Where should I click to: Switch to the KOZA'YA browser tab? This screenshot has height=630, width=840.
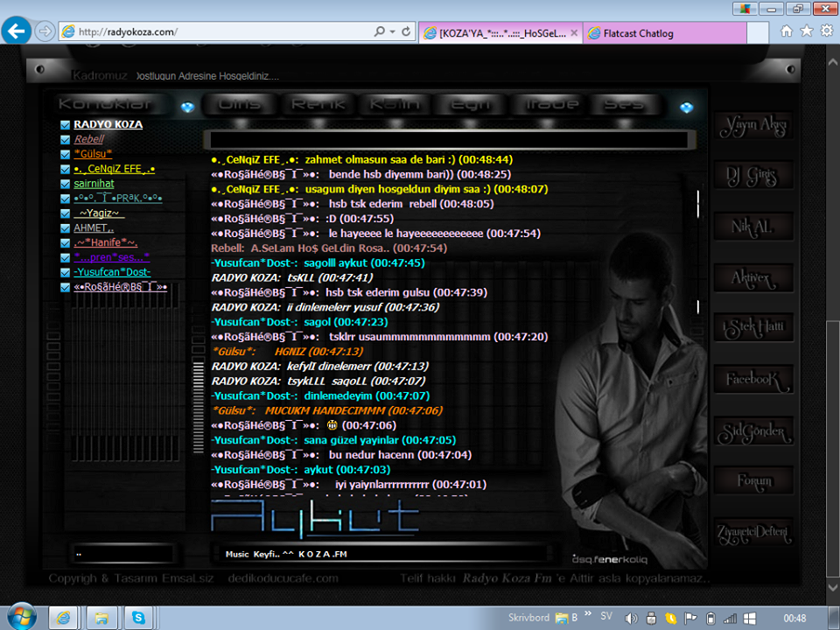tap(500, 33)
